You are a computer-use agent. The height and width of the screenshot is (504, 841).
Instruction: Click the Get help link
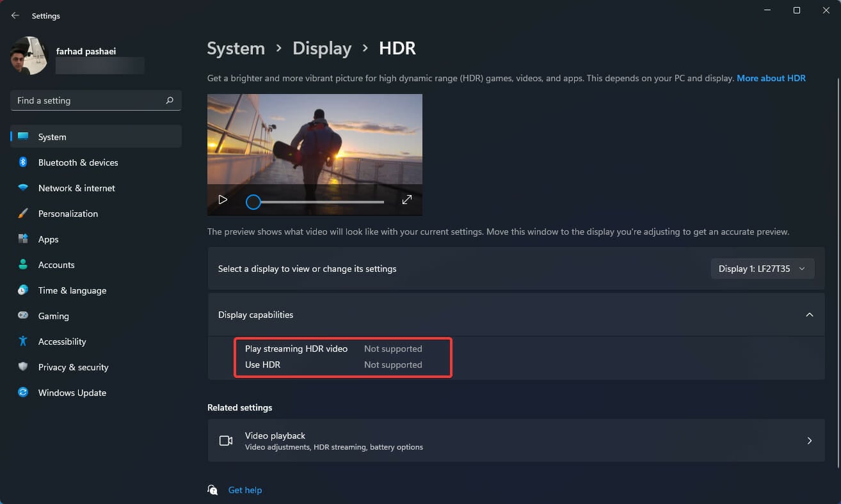[x=245, y=489]
